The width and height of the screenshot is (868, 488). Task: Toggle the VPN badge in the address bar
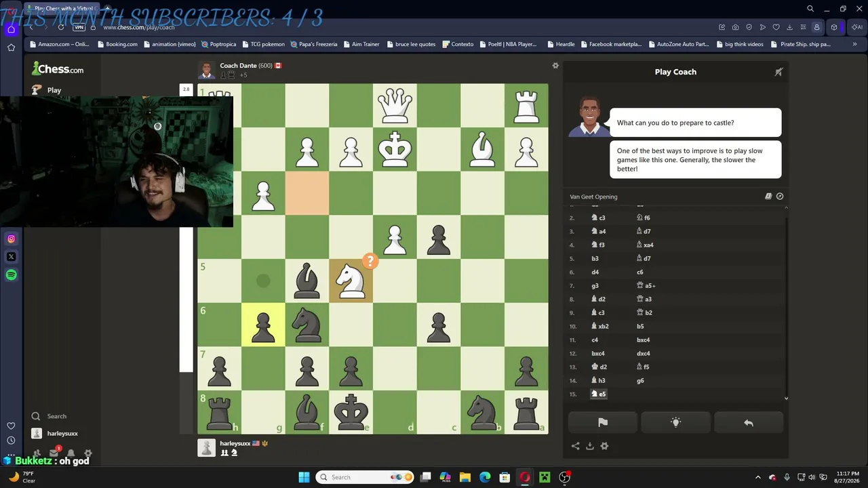(x=79, y=27)
